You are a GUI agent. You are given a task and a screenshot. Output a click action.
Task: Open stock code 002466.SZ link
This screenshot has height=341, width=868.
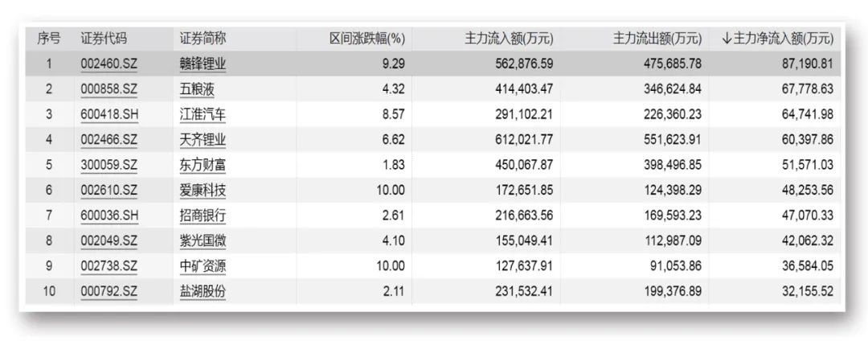108,140
